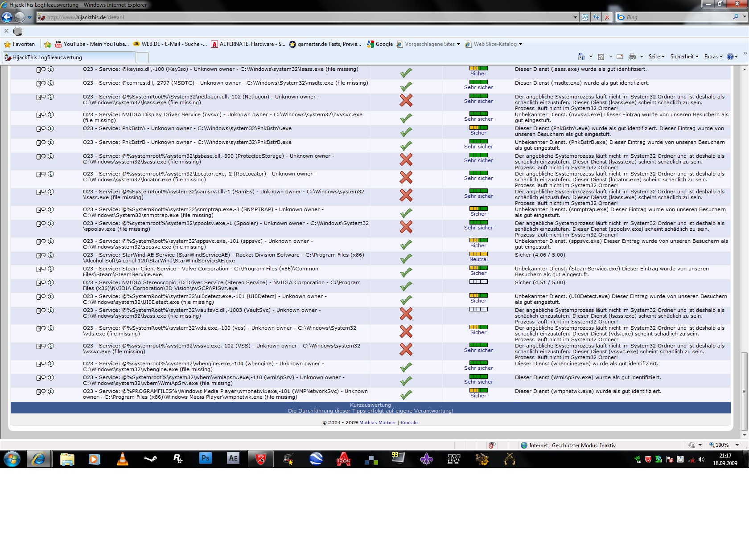Expand the Vorgeschlagene Sites dropdown

pyautogui.click(x=458, y=44)
